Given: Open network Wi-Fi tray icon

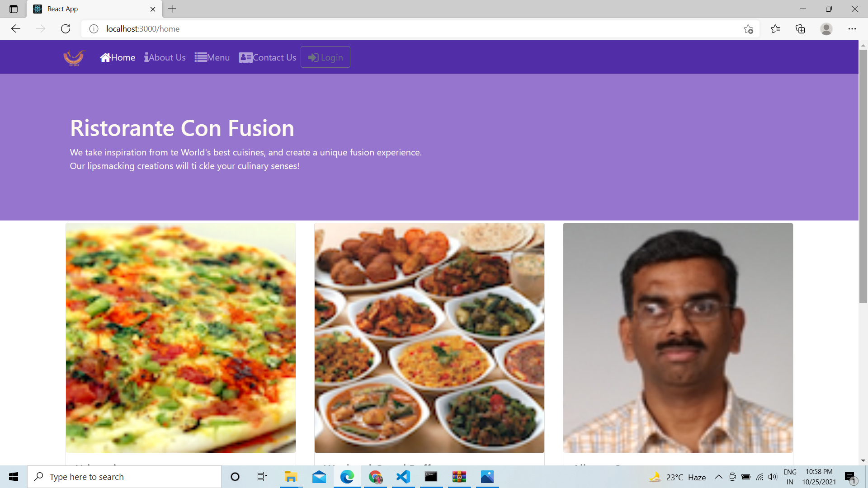Looking at the screenshot, I should 759,477.
